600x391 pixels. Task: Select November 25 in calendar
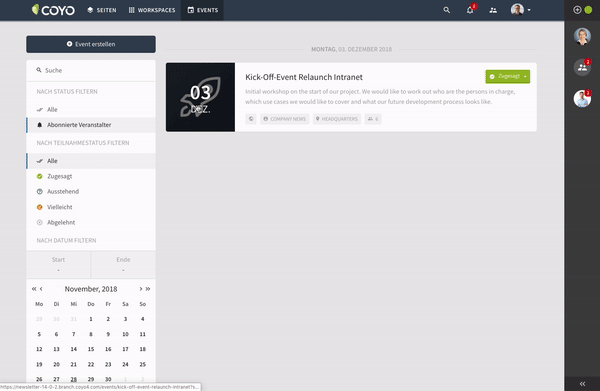tap(142, 365)
